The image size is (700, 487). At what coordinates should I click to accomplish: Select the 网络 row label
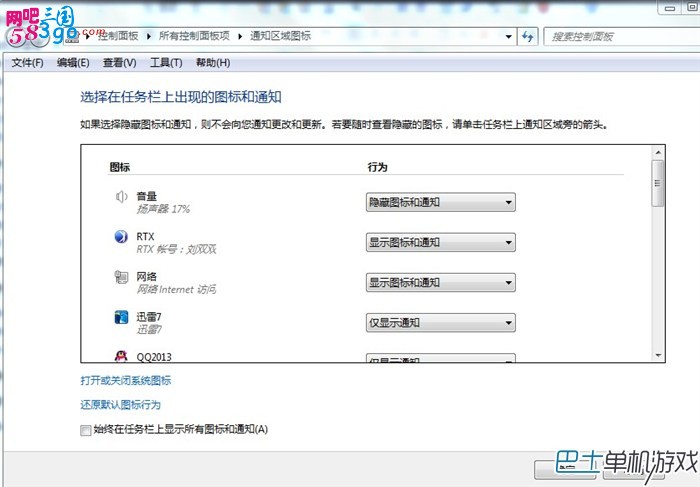147,276
